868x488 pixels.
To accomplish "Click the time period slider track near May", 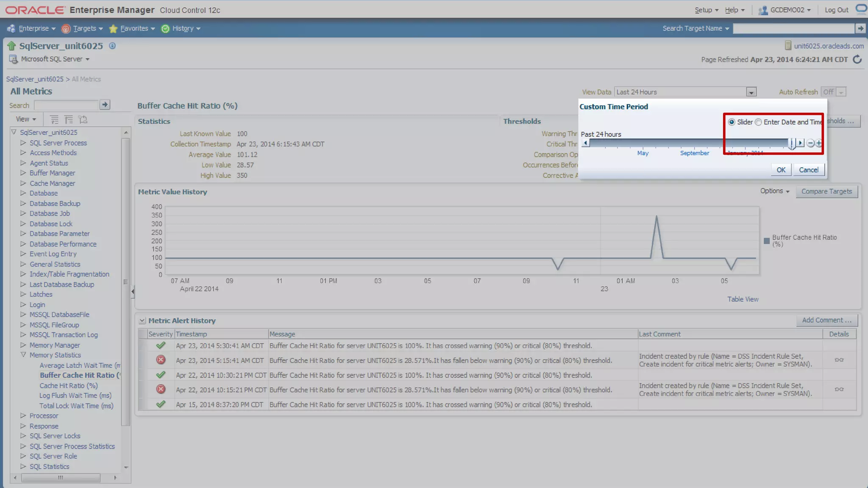I will coord(643,144).
